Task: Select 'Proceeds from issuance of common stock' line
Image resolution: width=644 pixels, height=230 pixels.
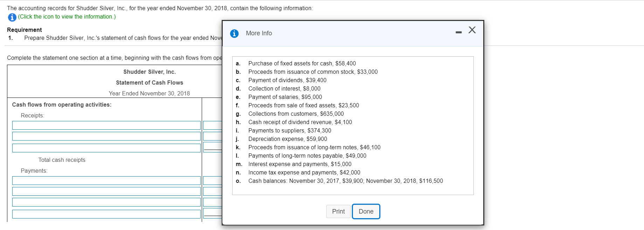Action: pyautogui.click(x=313, y=72)
